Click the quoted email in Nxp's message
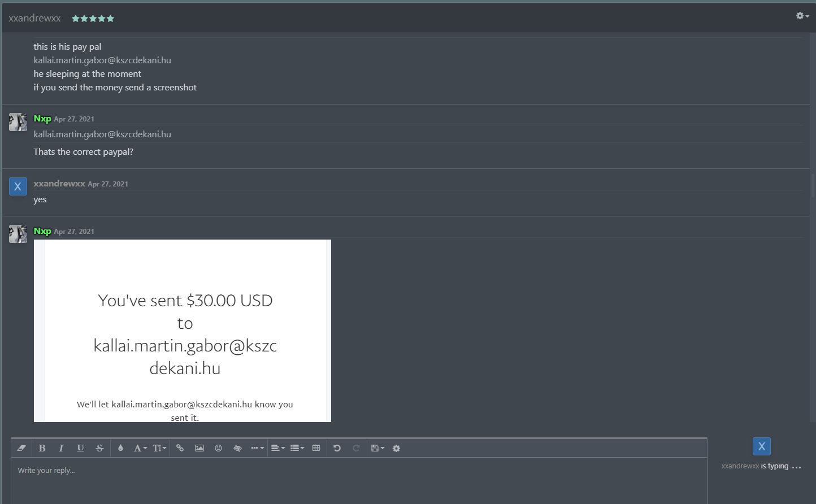Screen dimensions: 816x504 102,134
